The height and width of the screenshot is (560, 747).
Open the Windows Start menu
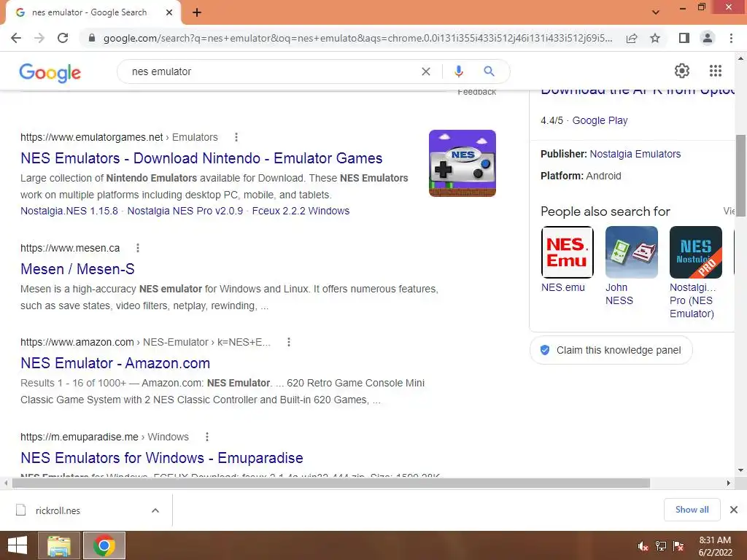tap(18, 545)
